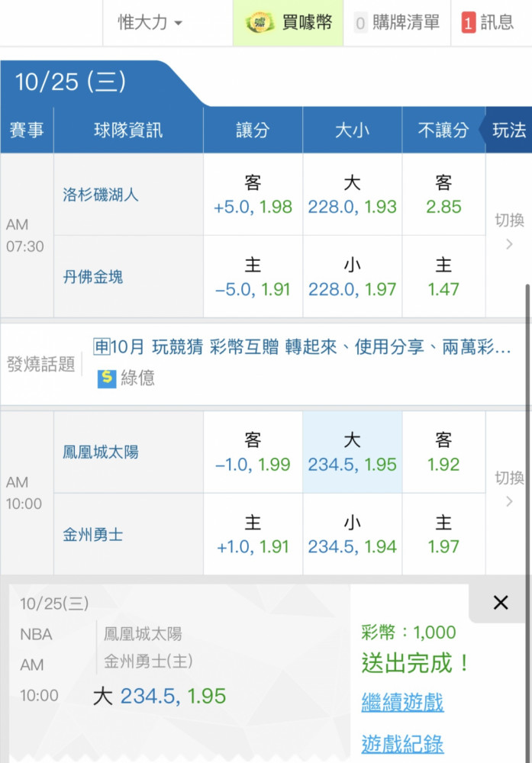Select 大 228.0 odds for the Lakers game
532x763 pixels.
[352, 195]
